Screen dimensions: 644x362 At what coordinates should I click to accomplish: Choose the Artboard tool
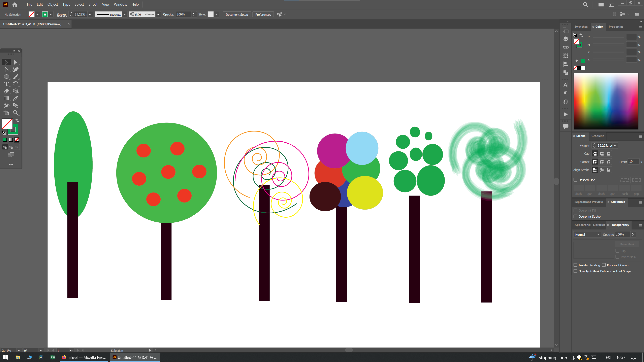pos(6,113)
